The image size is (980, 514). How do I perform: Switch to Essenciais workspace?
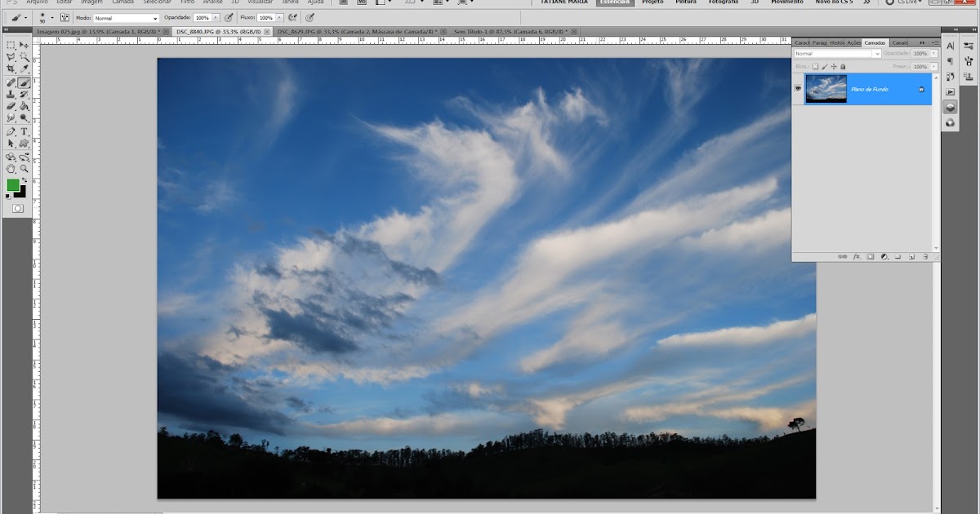(x=614, y=2)
